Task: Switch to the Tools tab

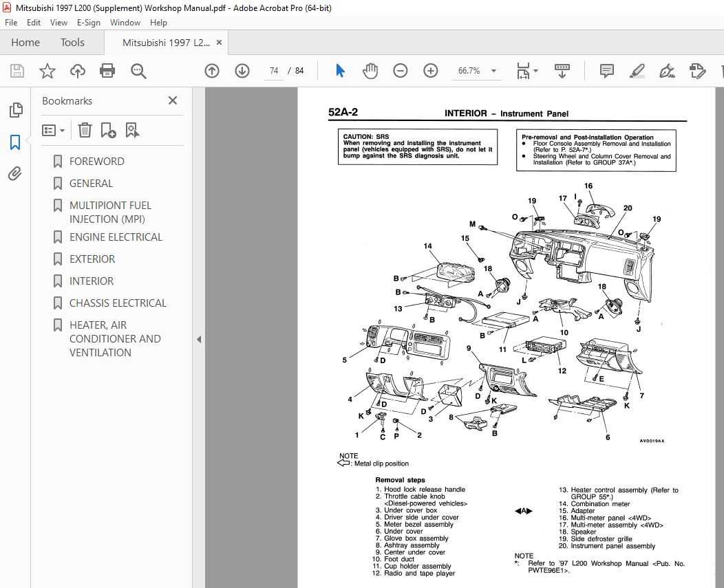Action: [72, 43]
